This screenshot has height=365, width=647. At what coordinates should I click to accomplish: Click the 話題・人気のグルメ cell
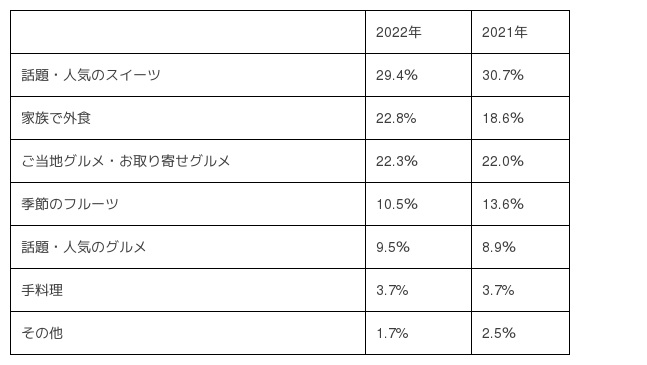click(188, 247)
